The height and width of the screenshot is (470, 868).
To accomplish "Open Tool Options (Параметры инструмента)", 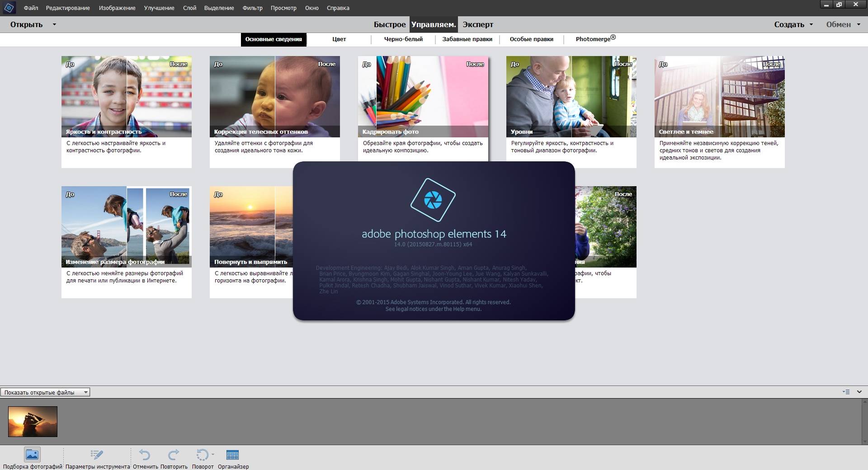I will click(x=97, y=455).
